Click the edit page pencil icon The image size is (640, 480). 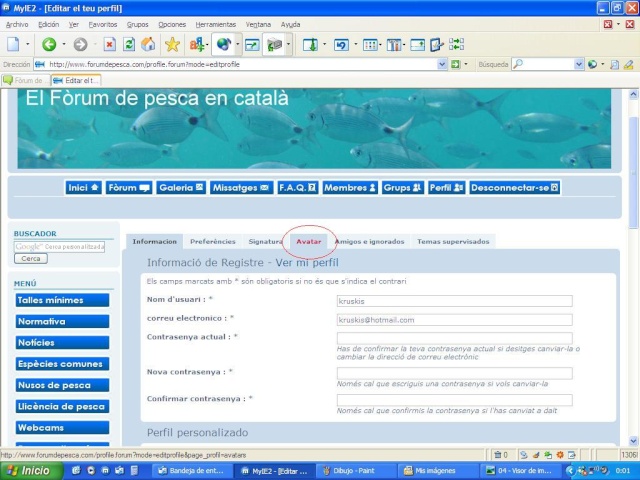(436, 44)
